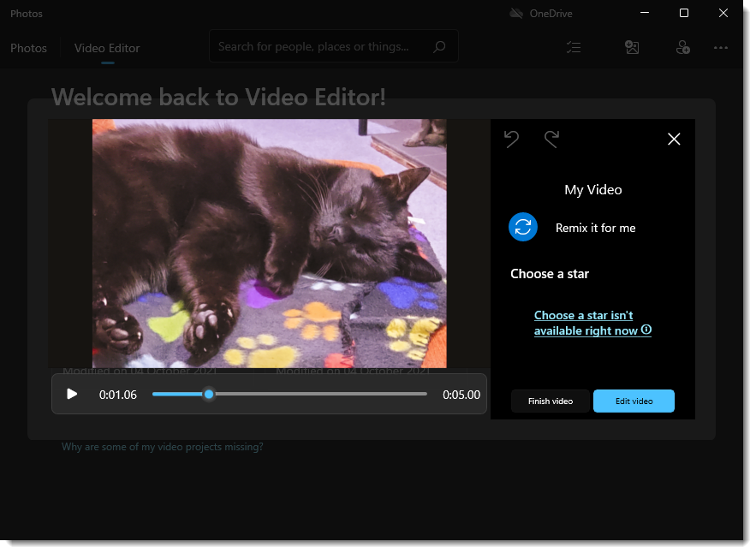
Task: Click the video seek slider handle
Action: coord(209,394)
